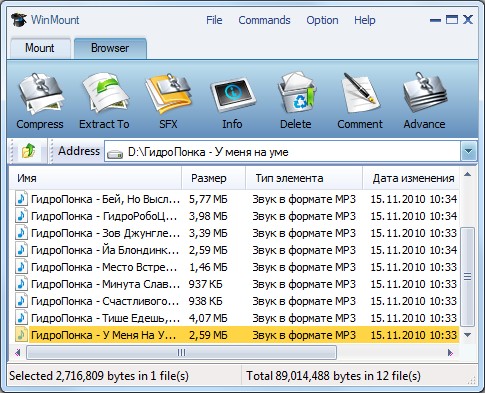Go up one folder level icon
Screen dimensions: 485x393
(x=28, y=151)
